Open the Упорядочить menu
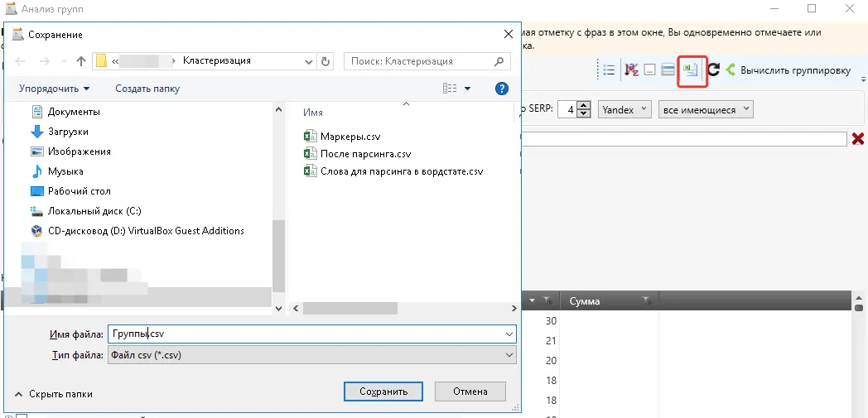The width and height of the screenshot is (868, 418). (x=55, y=89)
